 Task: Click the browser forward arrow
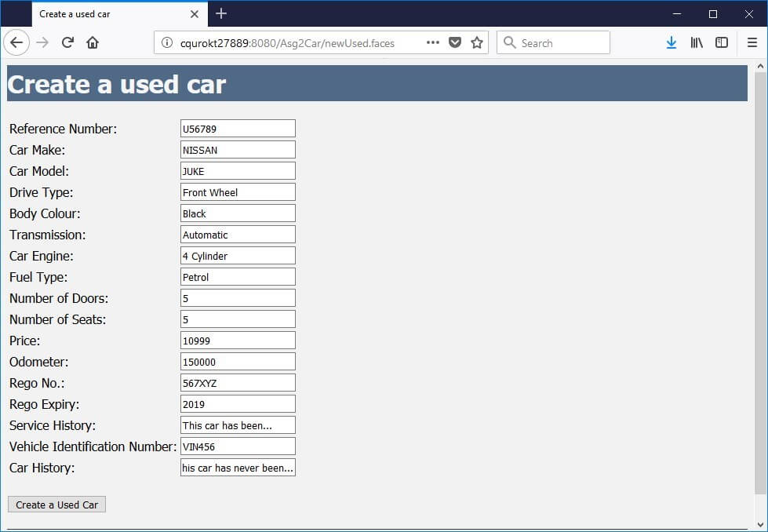(42, 42)
